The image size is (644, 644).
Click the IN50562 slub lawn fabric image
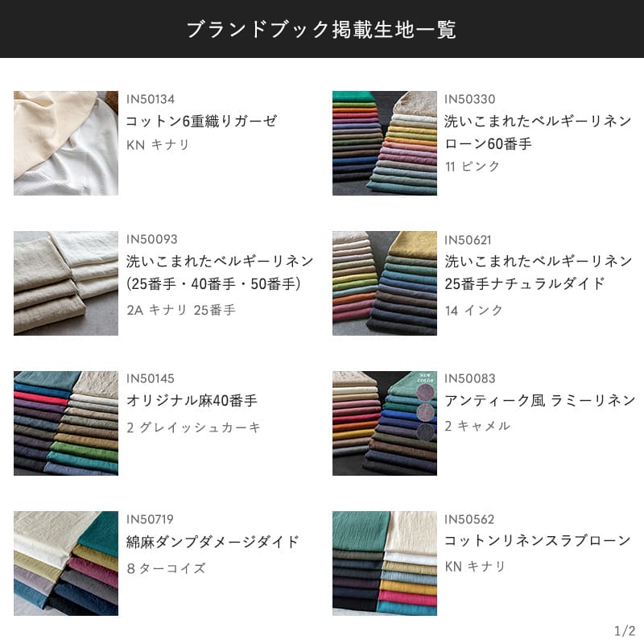[385, 563]
